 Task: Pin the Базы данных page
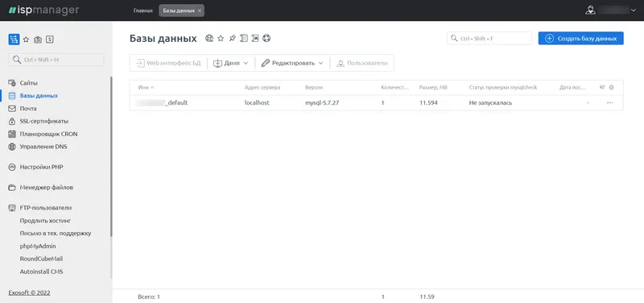point(233,38)
